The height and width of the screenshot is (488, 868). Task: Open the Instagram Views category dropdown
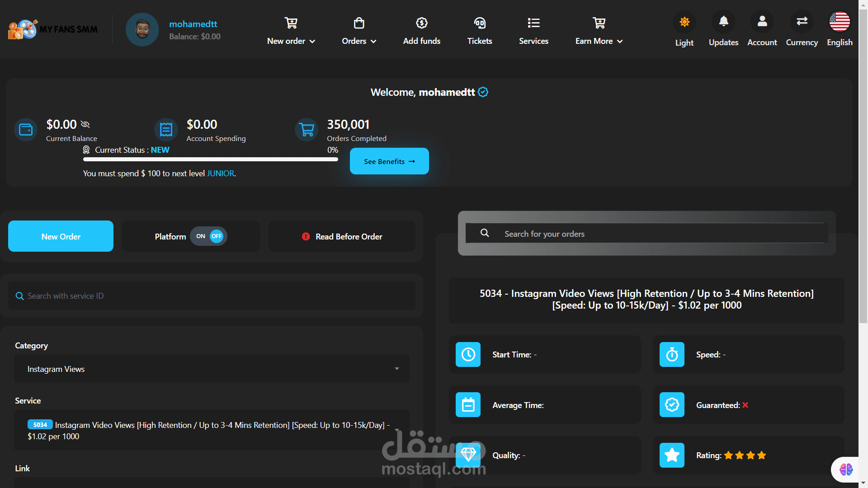212,369
